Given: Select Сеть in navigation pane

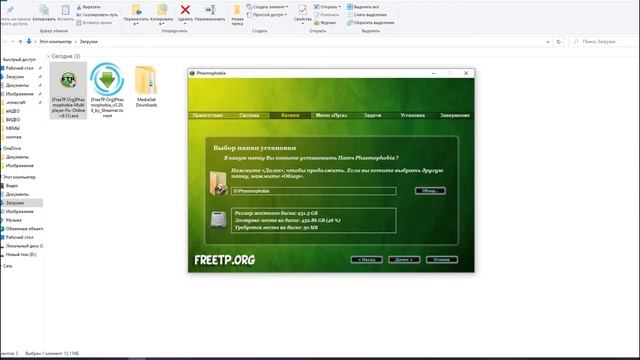Looking at the screenshot, I should (x=8, y=266).
